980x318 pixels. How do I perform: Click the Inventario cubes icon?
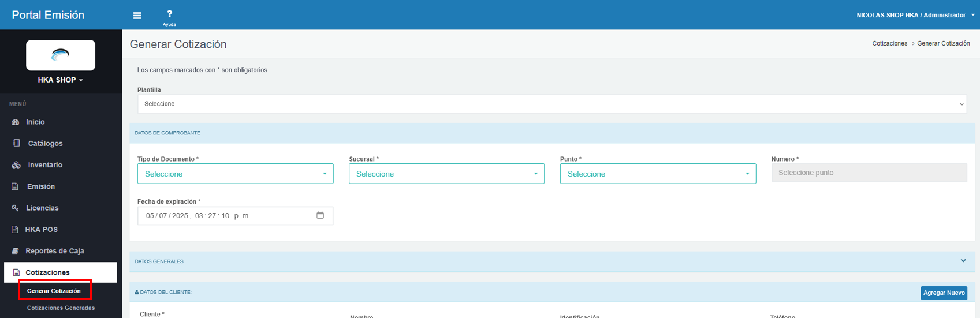(16, 165)
